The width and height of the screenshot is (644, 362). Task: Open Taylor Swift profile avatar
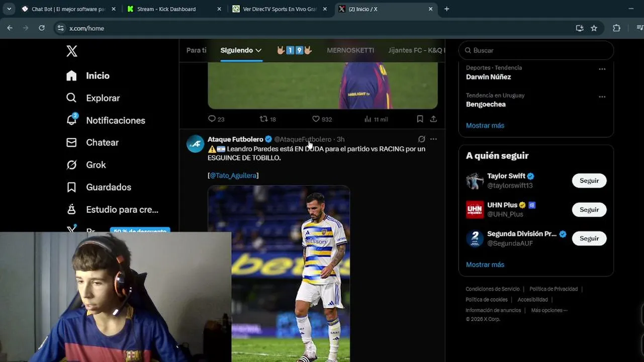(x=475, y=180)
